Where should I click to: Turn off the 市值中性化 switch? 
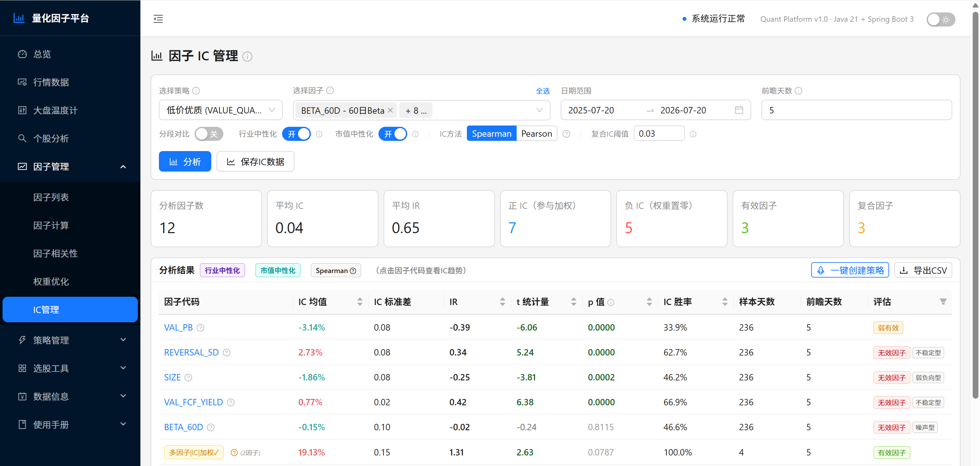point(393,134)
